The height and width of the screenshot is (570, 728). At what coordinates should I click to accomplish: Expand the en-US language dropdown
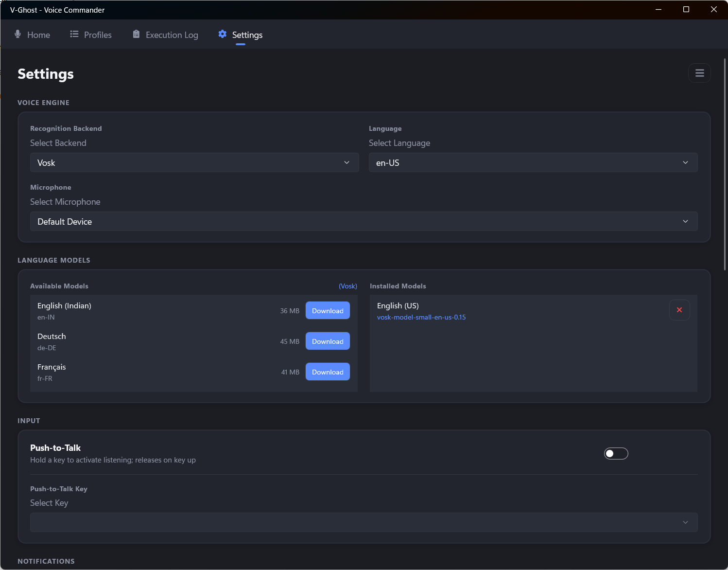(533, 163)
